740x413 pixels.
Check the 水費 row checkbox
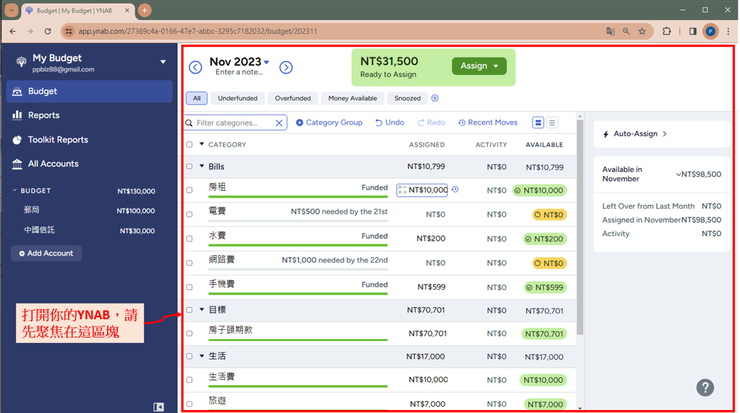[190, 239]
